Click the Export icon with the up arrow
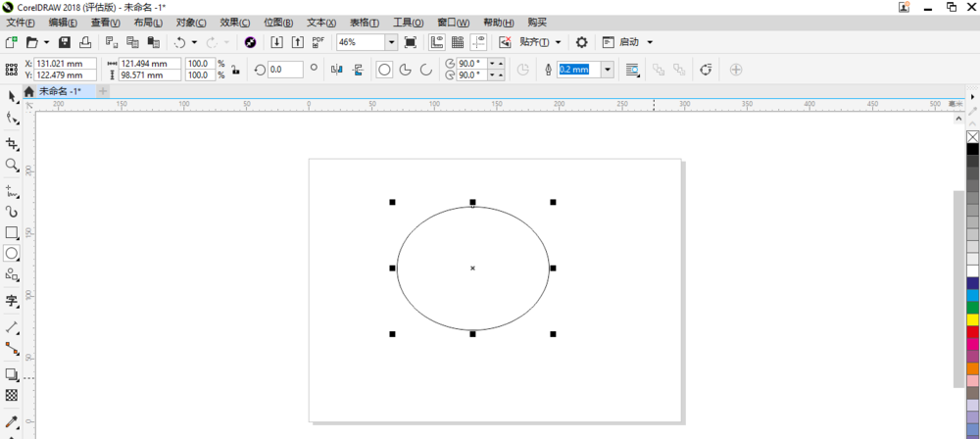Image resolution: width=980 pixels, height=439 pixels. 298,42
